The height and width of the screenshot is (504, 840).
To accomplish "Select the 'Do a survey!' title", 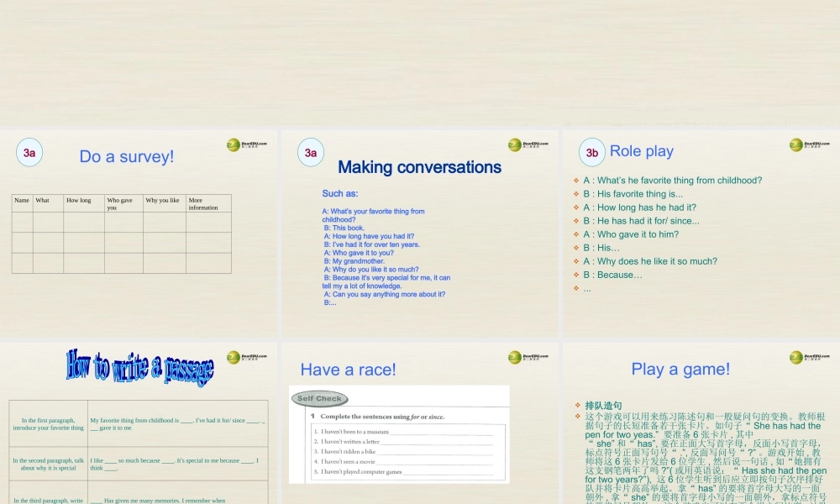I will pos(127,156).
